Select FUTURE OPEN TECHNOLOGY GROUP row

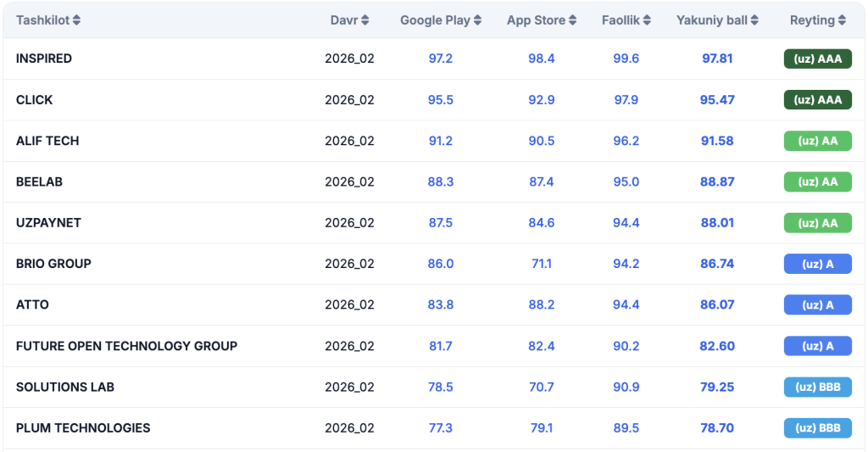126,346
